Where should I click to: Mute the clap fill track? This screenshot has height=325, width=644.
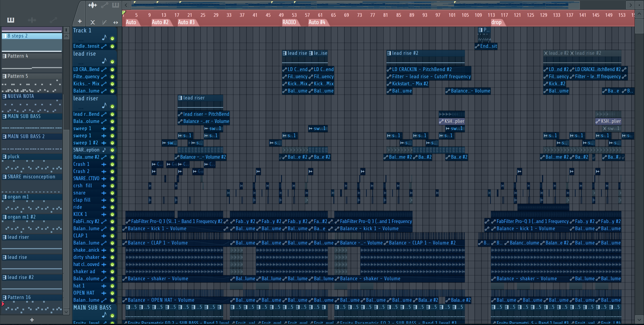[112, 200]
